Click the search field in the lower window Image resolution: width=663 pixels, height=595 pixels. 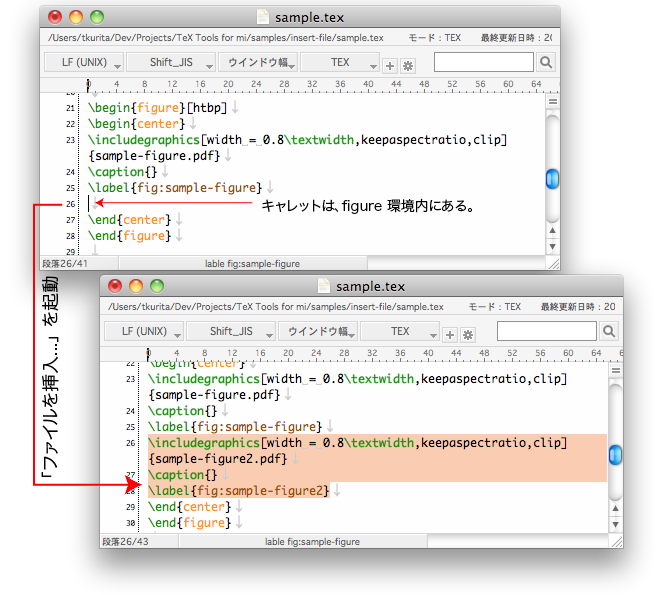click(544, 332)
